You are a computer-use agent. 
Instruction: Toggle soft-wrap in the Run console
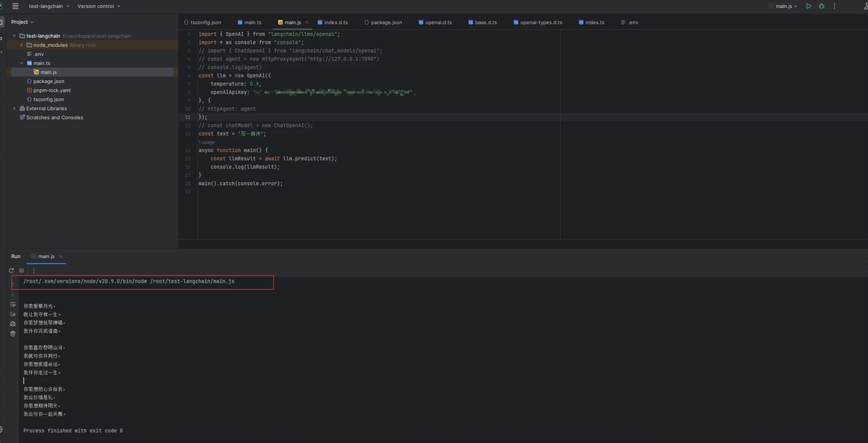(12, 304)
